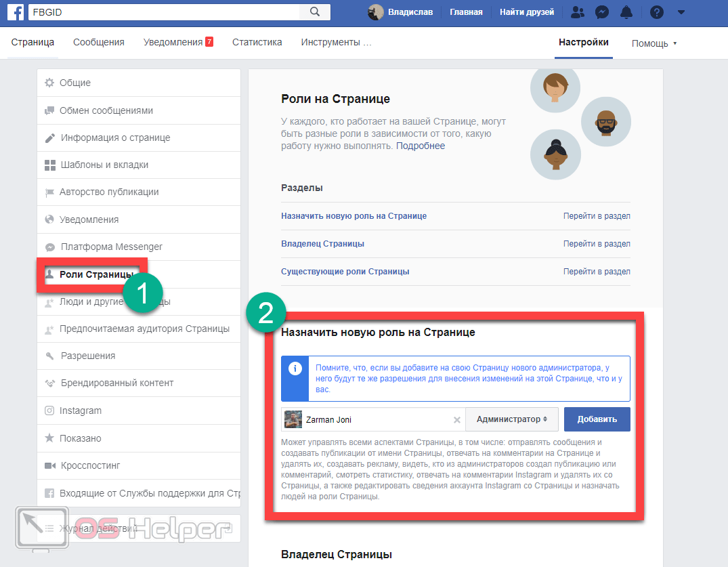
Task: Click the grid icon for Шаблоны и вкладки
Action: (49, 165)
